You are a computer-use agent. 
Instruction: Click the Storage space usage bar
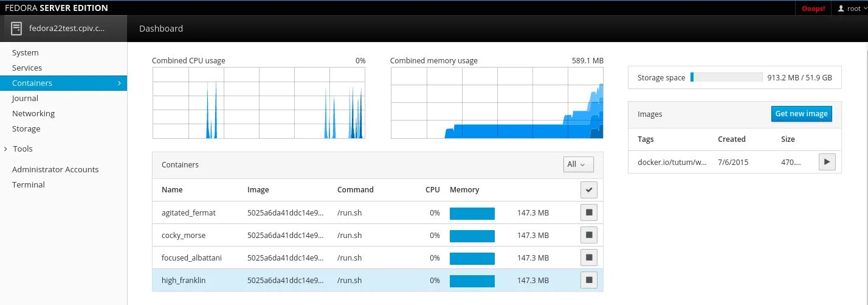(726, 77)
